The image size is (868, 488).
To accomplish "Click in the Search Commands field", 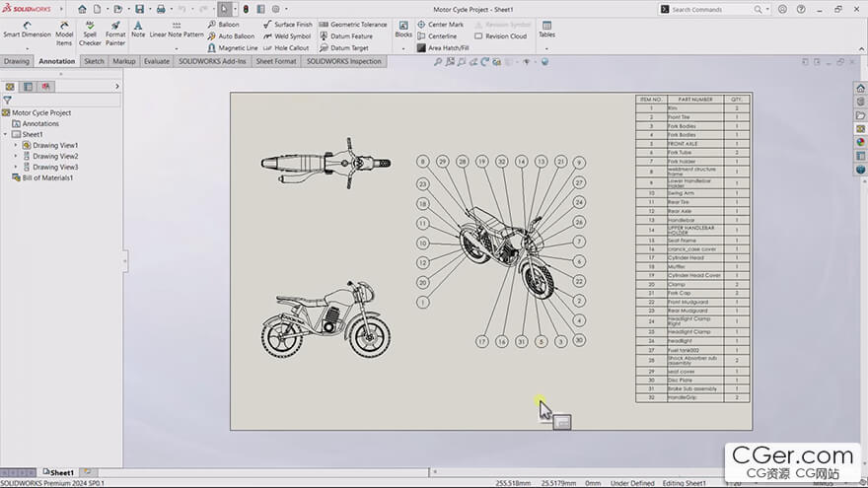I will [710, 10].
